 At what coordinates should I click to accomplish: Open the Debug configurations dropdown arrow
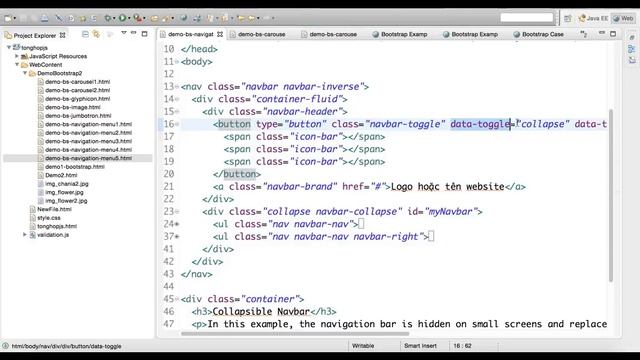point(114,18)
